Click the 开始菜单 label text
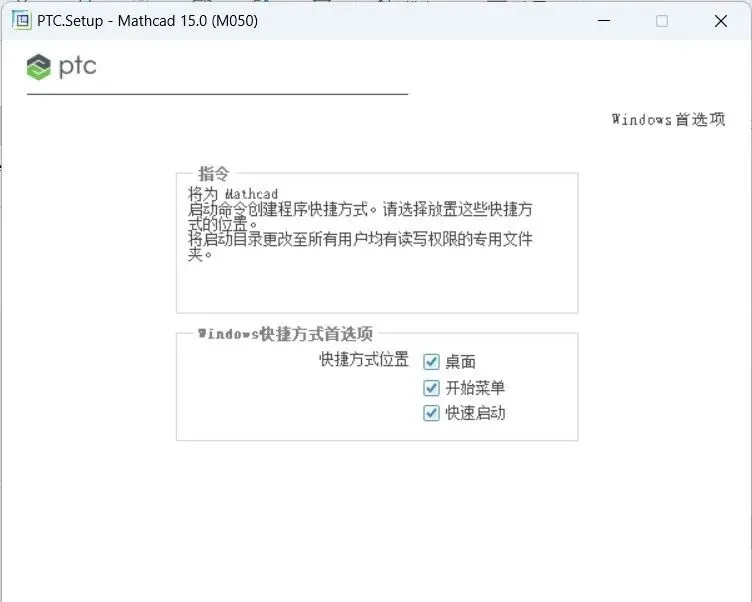 475,388
